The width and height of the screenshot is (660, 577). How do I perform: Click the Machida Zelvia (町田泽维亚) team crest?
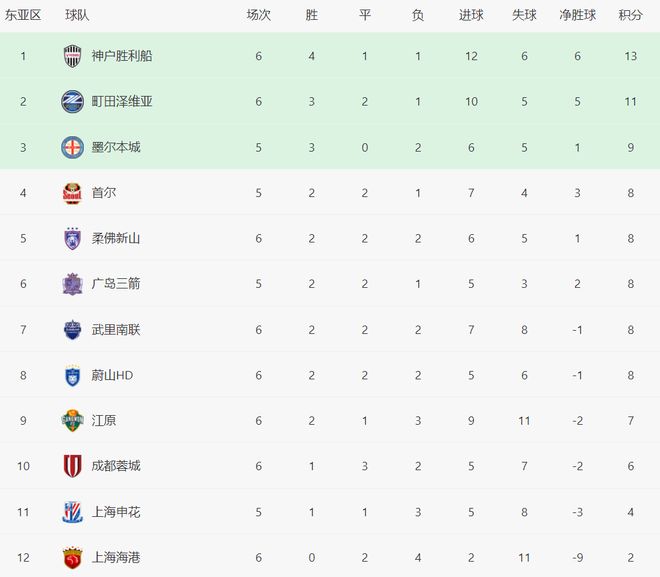(x=72, y=101)
